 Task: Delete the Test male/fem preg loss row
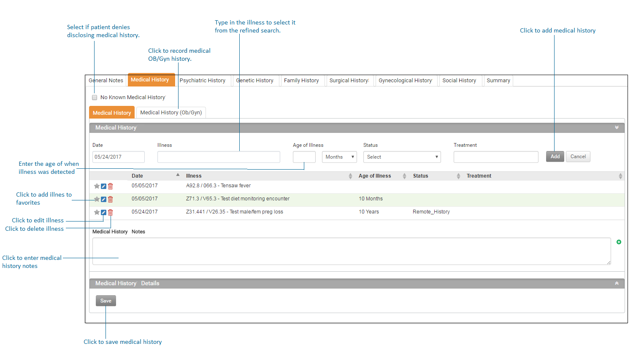pos(110,212)
